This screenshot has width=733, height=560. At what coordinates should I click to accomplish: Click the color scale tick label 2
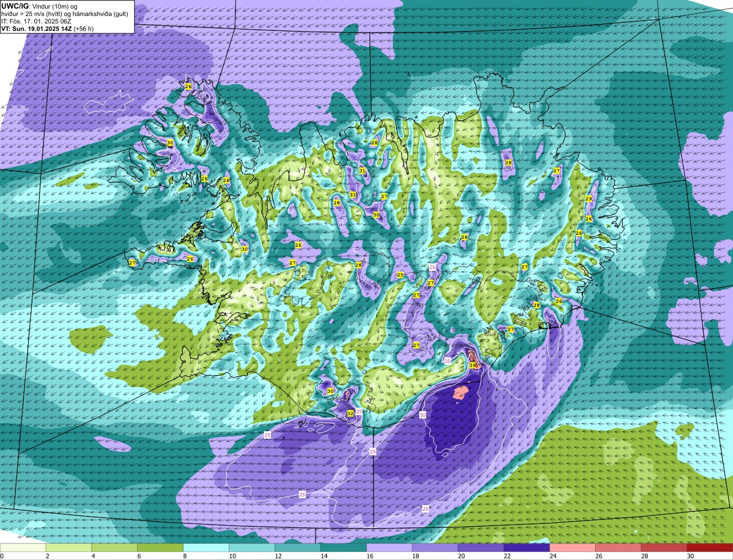[x=47, y=556]
